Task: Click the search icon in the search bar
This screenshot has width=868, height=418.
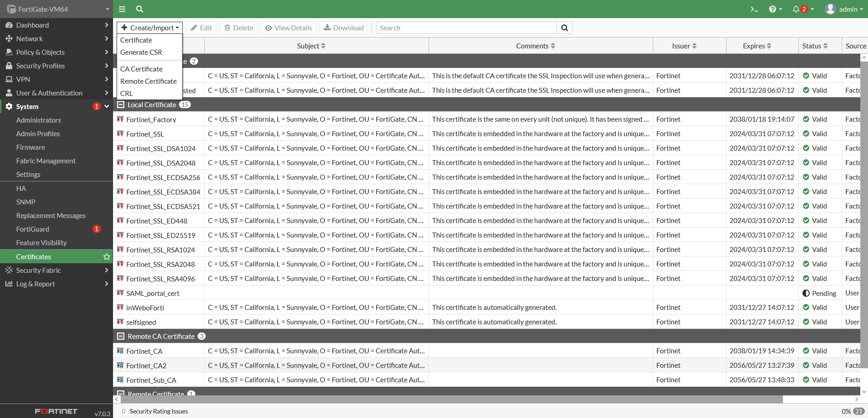Action: coord(564,28)
